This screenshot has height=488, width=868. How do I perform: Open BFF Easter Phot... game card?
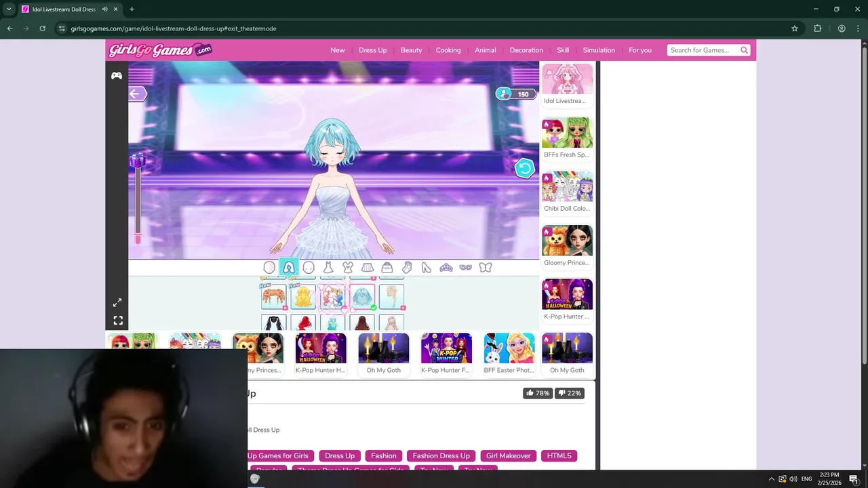[509, 354]
